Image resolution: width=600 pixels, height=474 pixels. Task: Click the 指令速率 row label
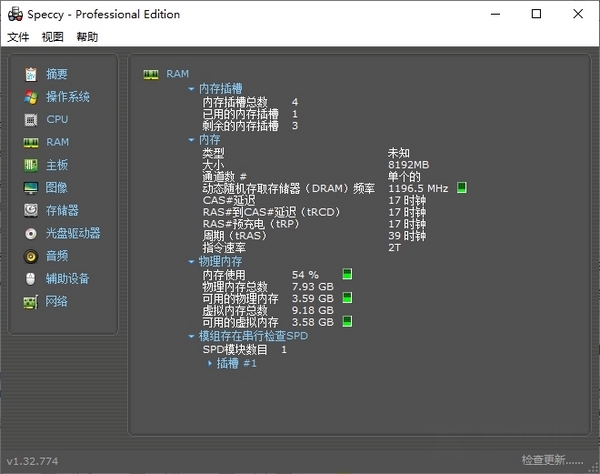click(x=224, y=248)
